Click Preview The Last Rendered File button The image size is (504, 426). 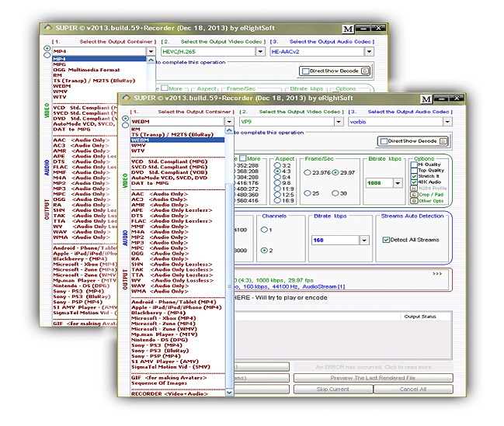point(374,378)
